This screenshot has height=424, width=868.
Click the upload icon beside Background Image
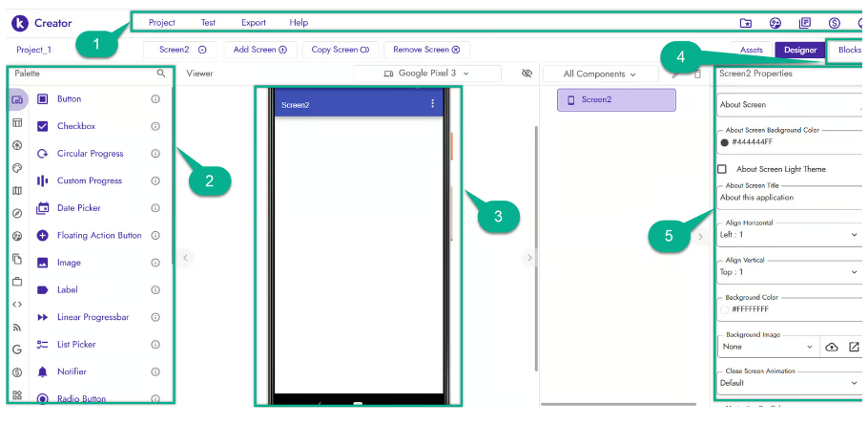coord(831,347)
